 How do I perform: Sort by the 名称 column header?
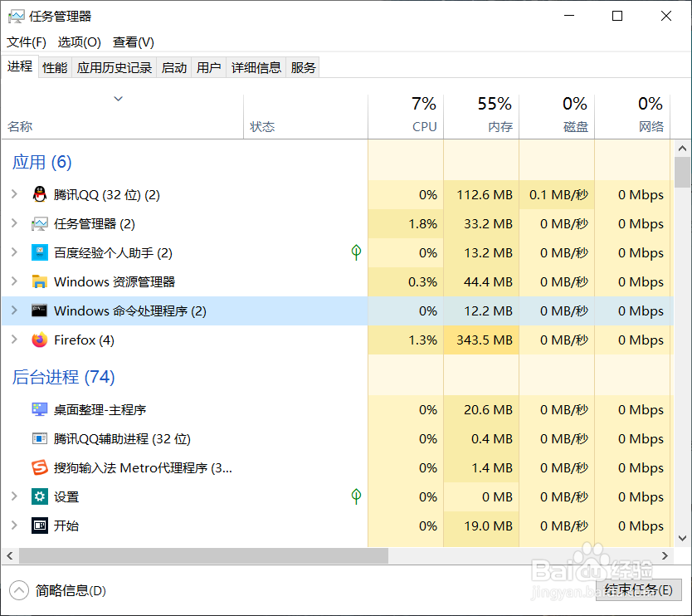122,116
